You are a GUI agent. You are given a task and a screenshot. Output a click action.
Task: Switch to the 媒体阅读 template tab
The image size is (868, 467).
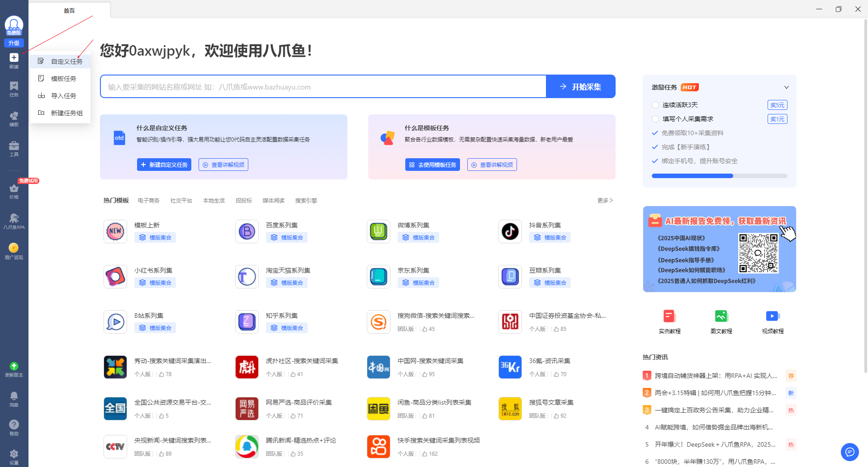(274, 200)
